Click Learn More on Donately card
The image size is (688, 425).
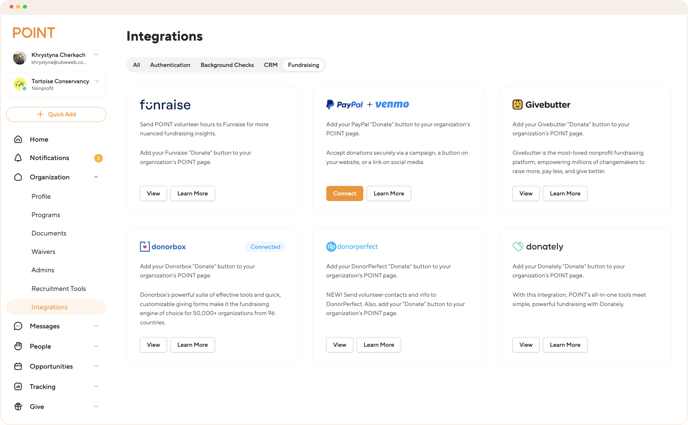(x=565, y=345)
